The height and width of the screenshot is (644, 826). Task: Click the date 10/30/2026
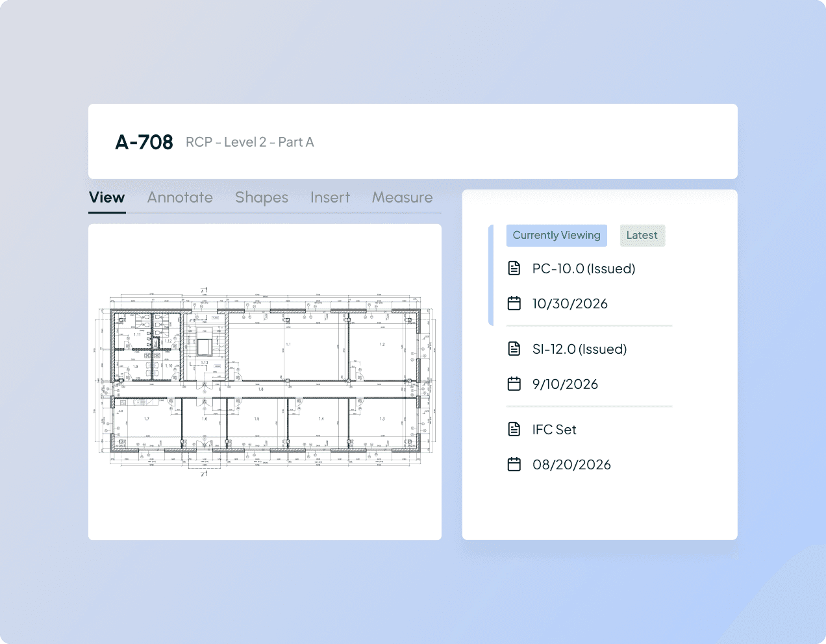[x=570, y=304]
